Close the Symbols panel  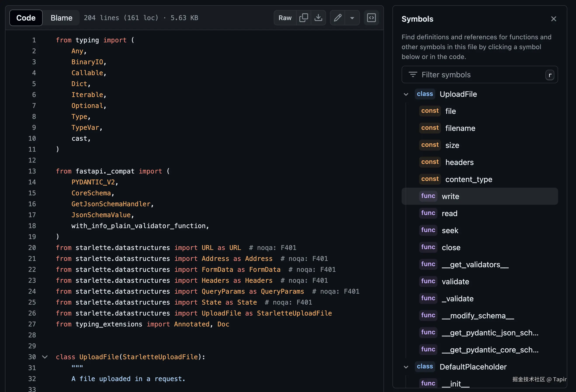(x=553, y=19)
